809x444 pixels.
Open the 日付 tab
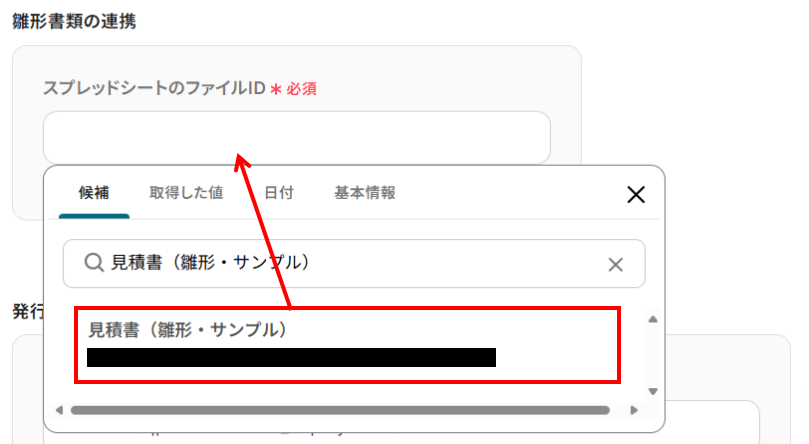(279, 193)
